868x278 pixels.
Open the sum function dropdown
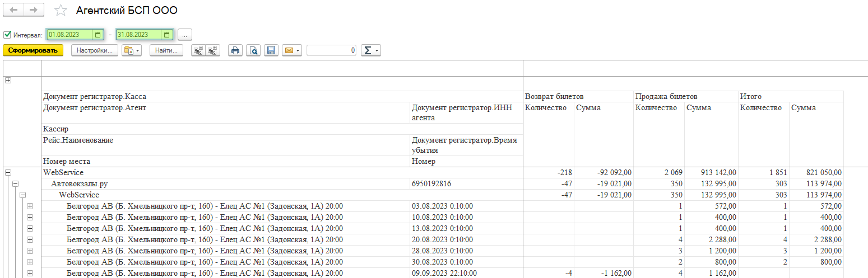[370, 50]
